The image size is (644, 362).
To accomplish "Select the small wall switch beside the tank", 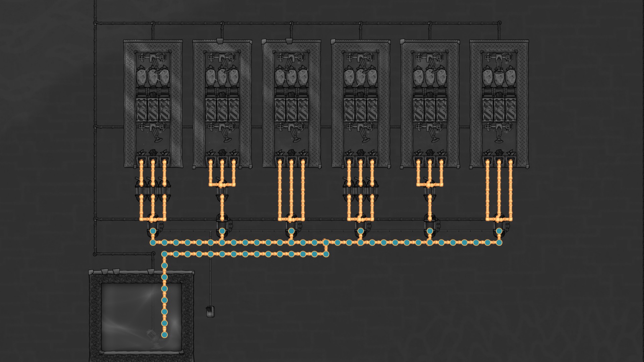I will 210,311.
